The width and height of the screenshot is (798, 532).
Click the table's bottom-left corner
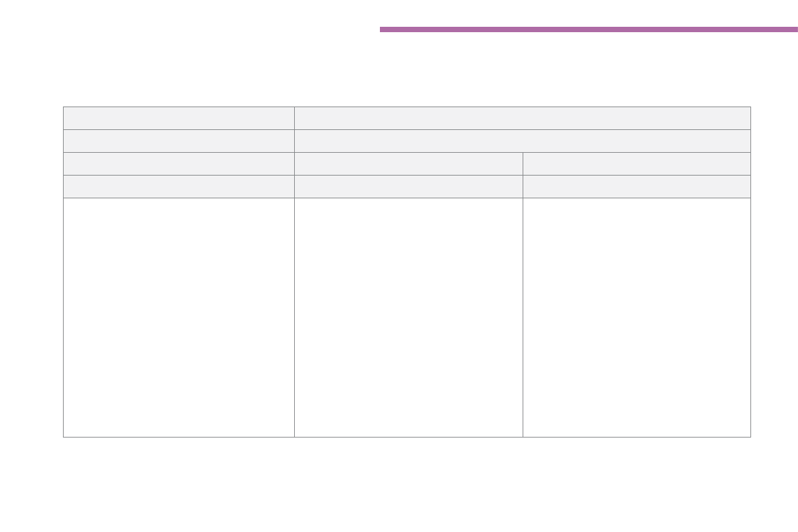64,437
